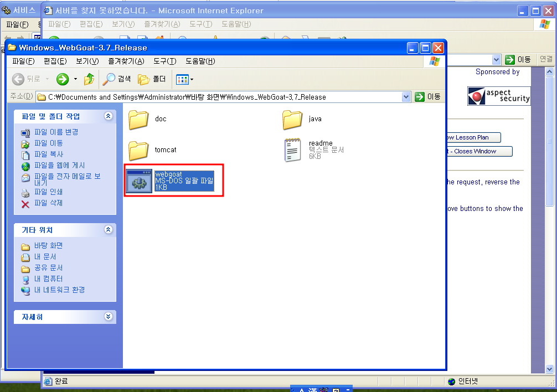Viewport: 557px width, 392px height.
Task: Open the 도구(T) menu in Internet Explorer
Action: (200, 24)
